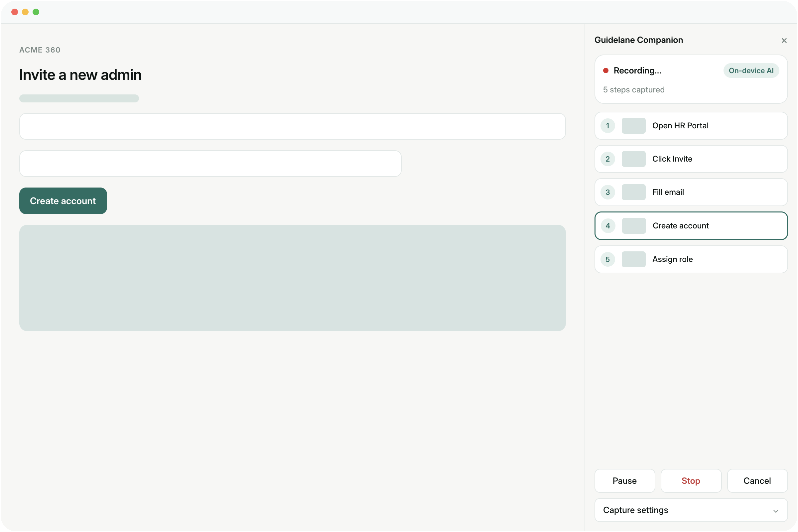This screenshot has height=532, width=798.
Task: Click the step number 5 badge
Action: pyautogui.click(x=608, y=259)
